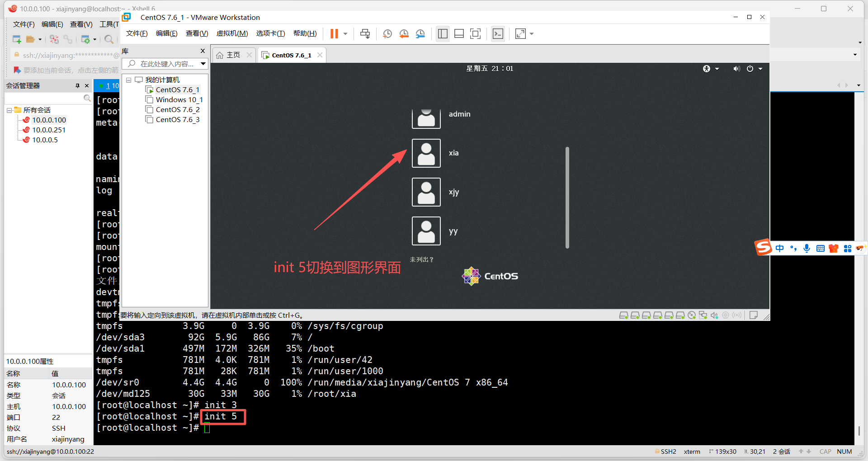Close the 库 library panel
The width and height of the screenshot is (868, 461).
(x=203, y=51)
